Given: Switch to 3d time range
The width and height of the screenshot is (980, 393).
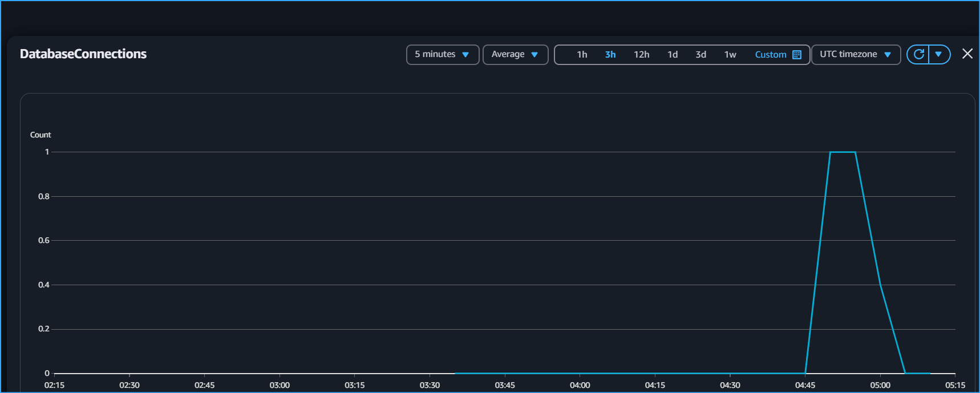Looking at the screenshot, I should 700,55.
